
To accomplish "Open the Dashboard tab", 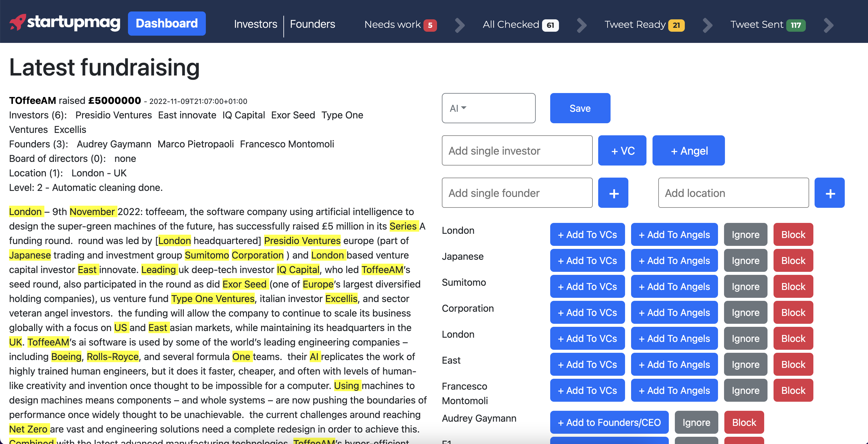I will click(x=167, y=23).
